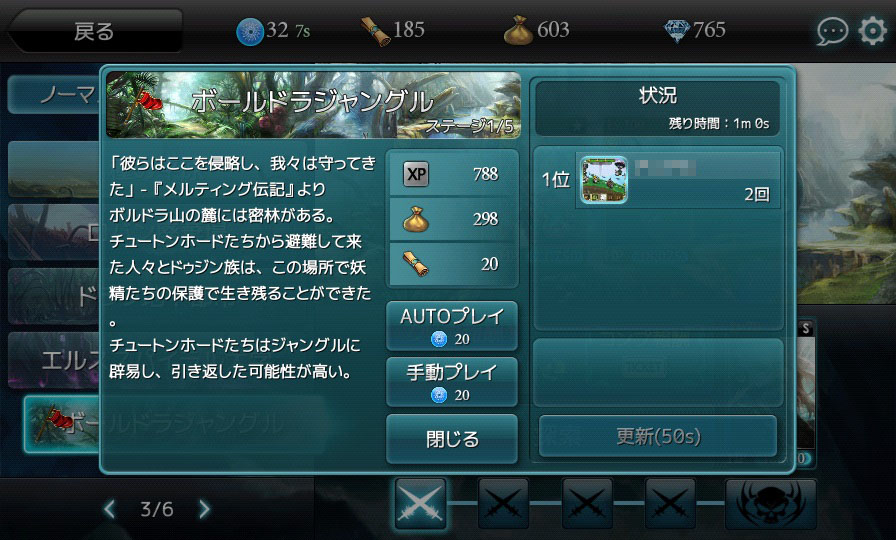Select the fourth crossed swords stage node

(x=670, y=503)
